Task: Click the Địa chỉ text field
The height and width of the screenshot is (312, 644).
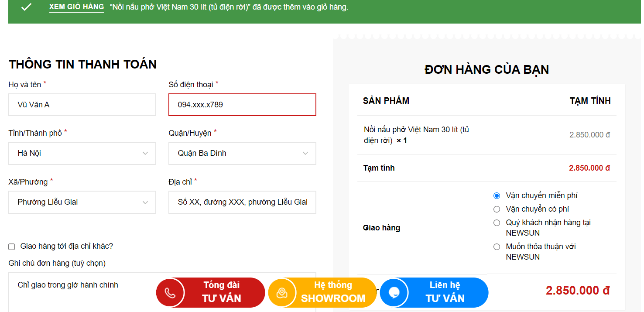Action: point(242,202)
